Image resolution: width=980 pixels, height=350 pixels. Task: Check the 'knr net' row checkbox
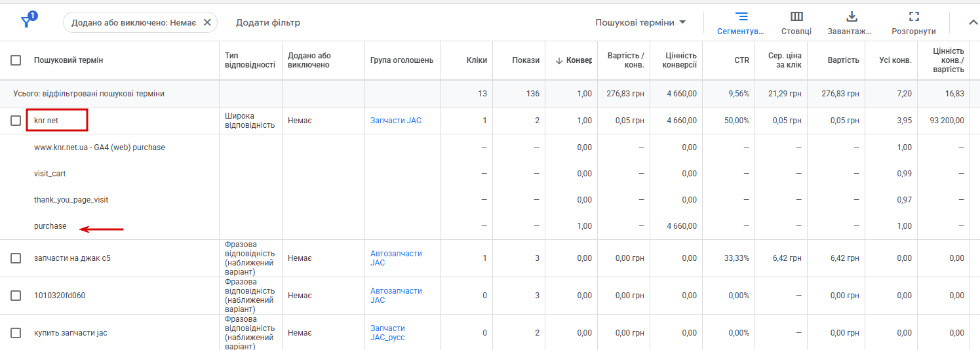[16, 121]
